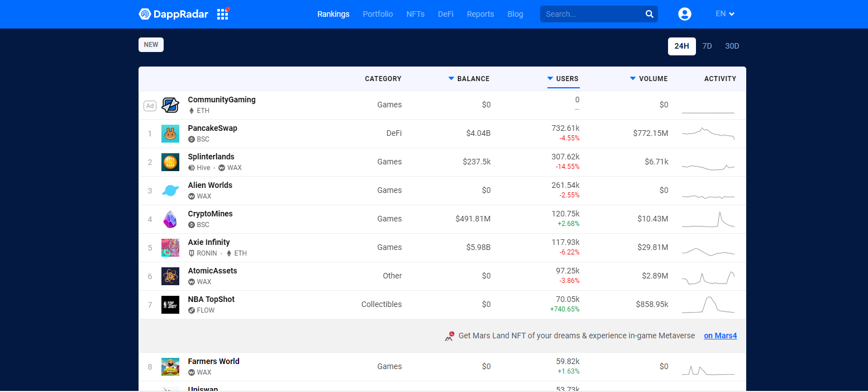Click the ETH icon under CommunityGaming
This screenshot has height=392, width=868.
pyautogui.click(x=192, y=111)
